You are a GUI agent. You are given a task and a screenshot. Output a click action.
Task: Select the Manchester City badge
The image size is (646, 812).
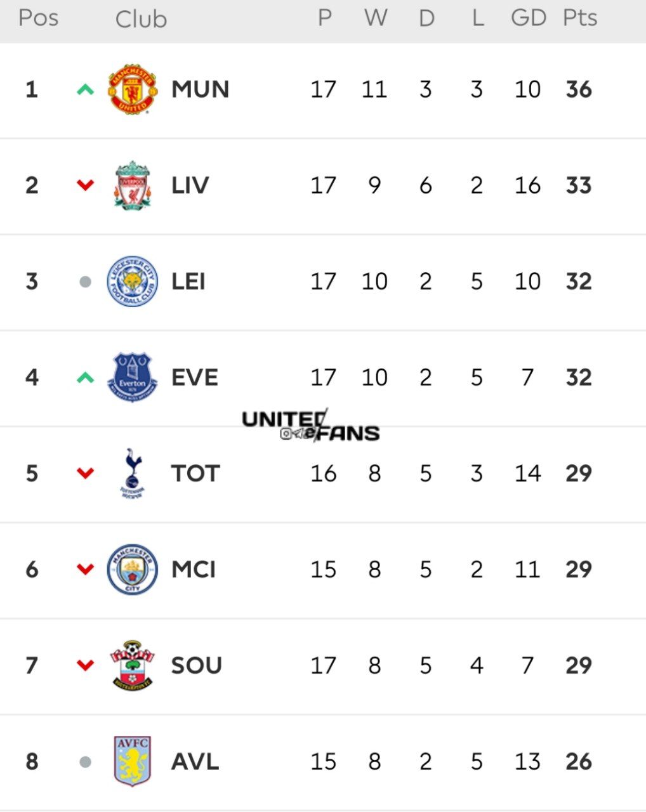[133, 570]
